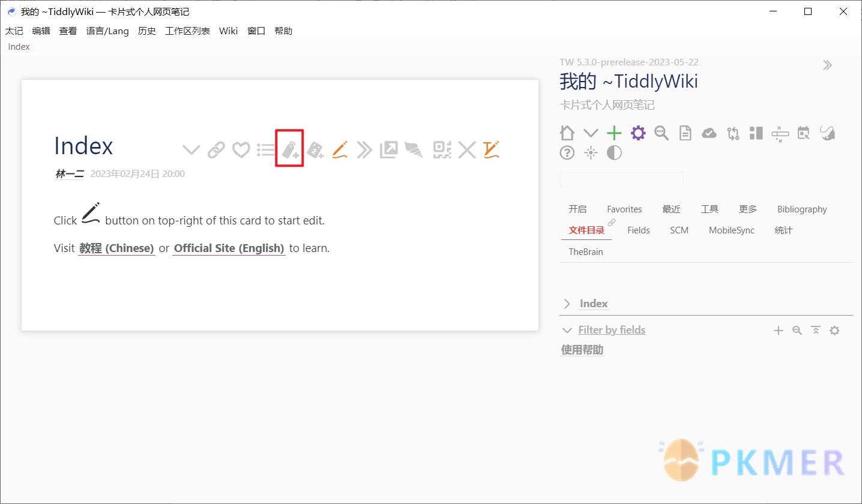Click the orange text-edit pencil icon at toolbar end
862x504 pixels.
[492, 149]
